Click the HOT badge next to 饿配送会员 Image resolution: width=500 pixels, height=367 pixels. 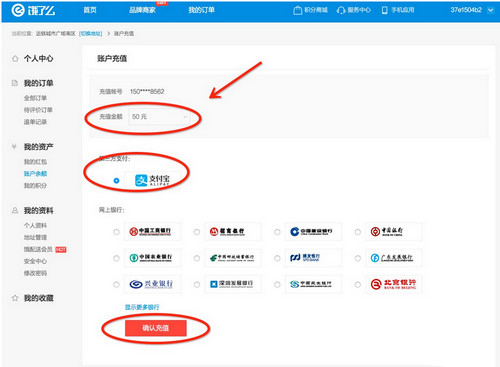pos(61,249)
